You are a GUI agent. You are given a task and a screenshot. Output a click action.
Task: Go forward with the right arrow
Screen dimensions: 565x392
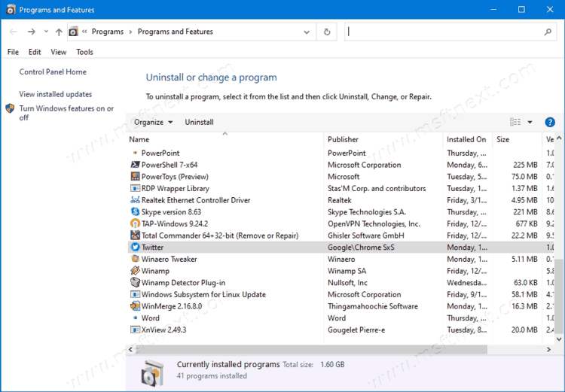point(32,32)
